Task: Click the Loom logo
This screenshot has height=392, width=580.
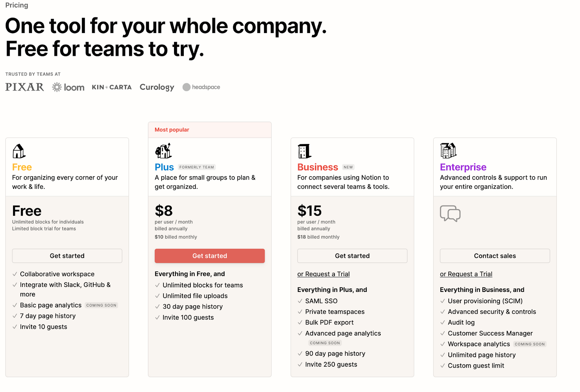Action: click(68, 87)
